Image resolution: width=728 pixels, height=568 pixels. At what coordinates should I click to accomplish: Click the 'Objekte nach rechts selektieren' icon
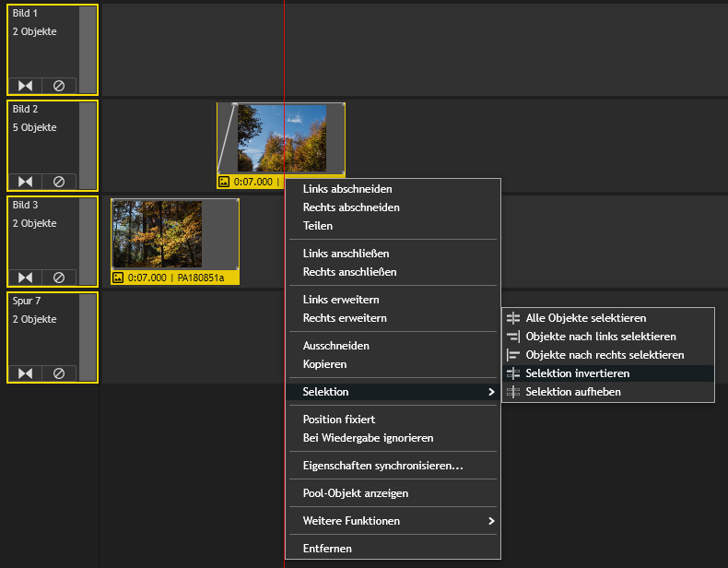click(513, 355)
